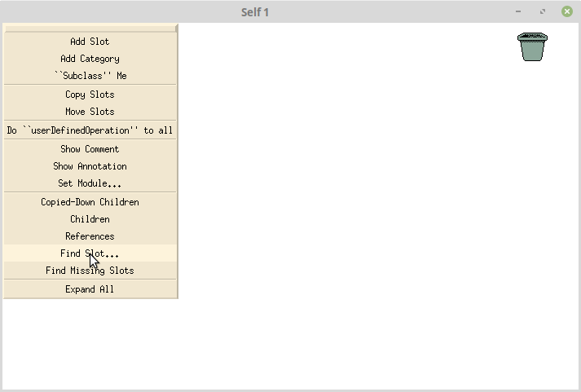The image size is (581, 392).
Task: Select Add Category menu entry
Action: pos(90,59)
